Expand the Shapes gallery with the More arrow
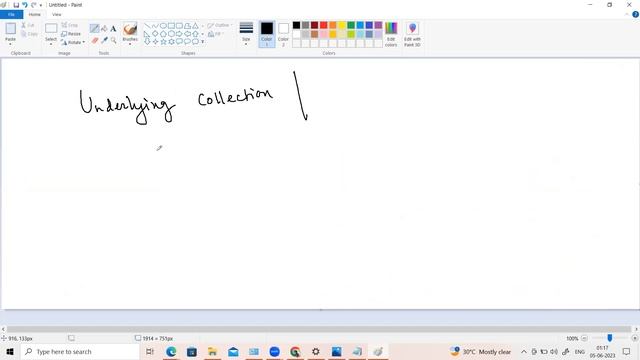This screenshot has width=640, height=360. click(x=202, y=42)
